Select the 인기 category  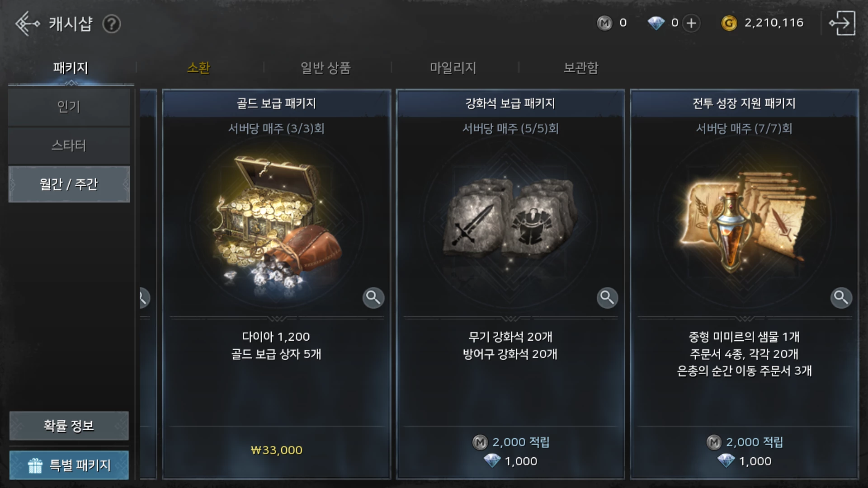pos(69,107)
